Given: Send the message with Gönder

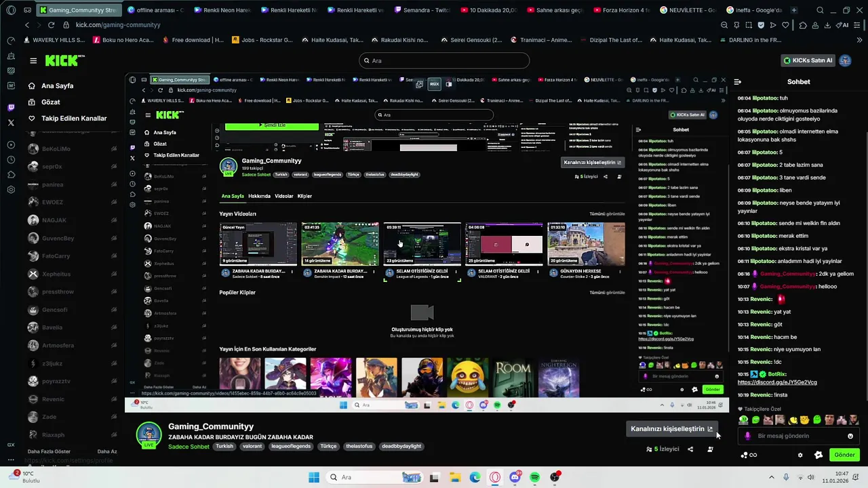Looking at the screenshot, I should tap(844, 455).
